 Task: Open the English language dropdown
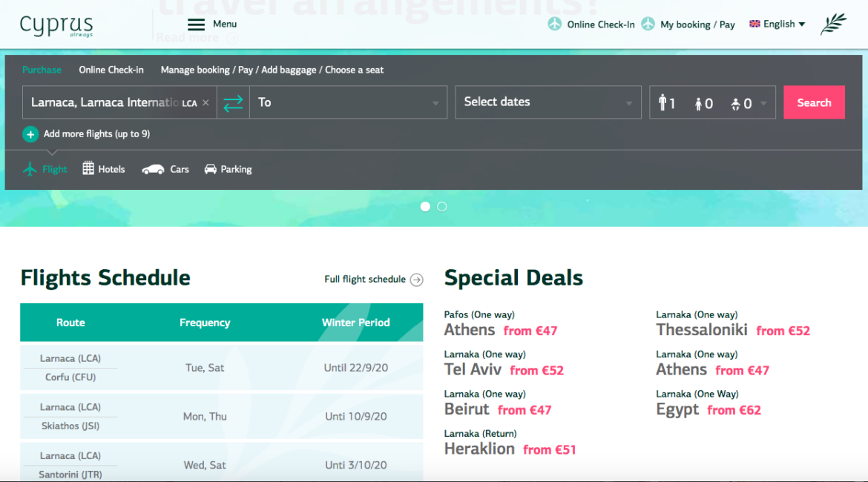(x=777, y=24)
